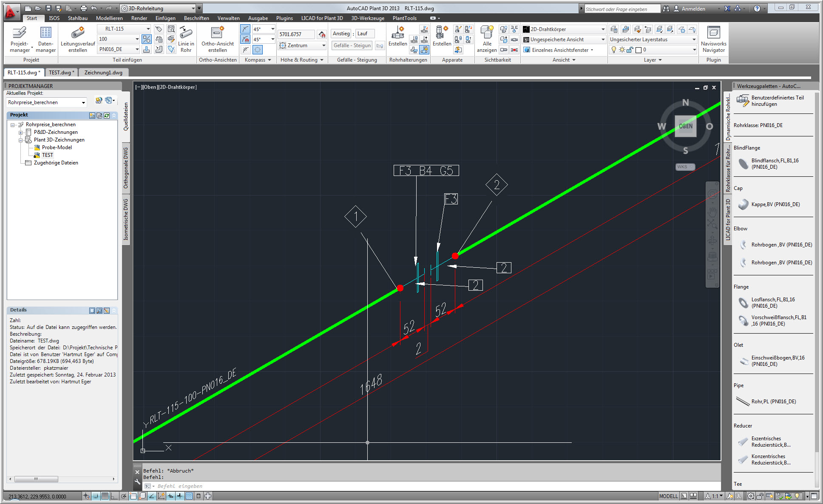Viewport: 823px width, 504px height.
Task: Click workspace switching gear in status bar
Action: click(x=751, y=496)
